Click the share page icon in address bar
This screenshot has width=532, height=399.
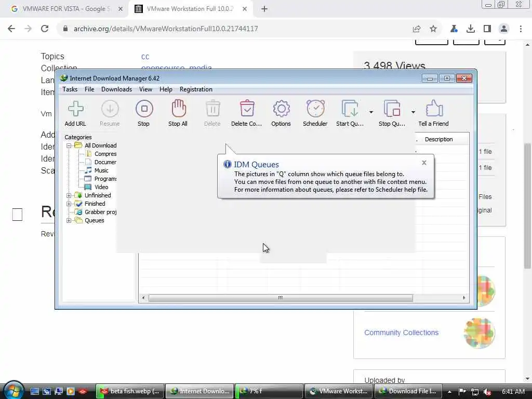(417, 29)
